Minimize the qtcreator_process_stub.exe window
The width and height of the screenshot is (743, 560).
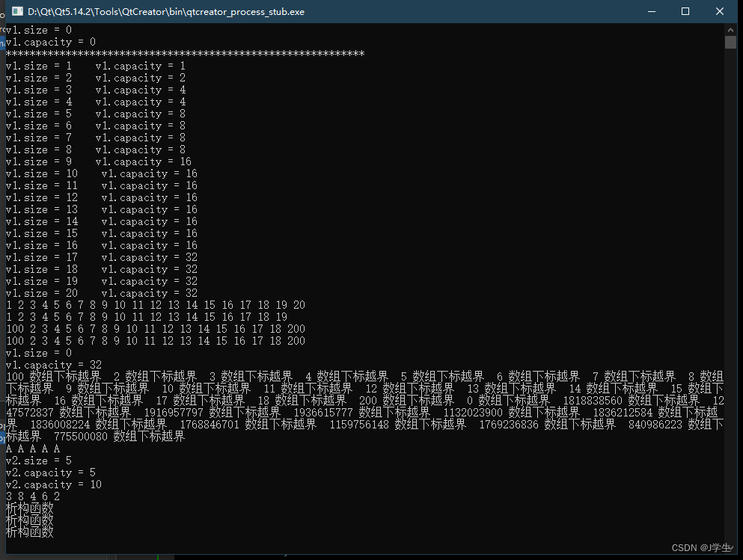tap(652, 11)
